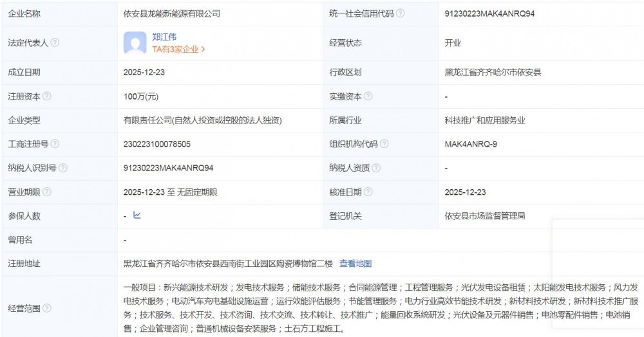This screenshot has width=644, height=337.
Task: Click the help icon beside 纳税人资质
Action: click(x=376, y=168)
